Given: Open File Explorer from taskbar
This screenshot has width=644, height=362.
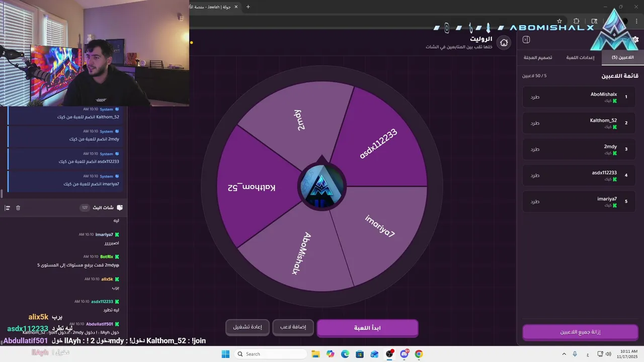Looking at the screenshot, I should [315, 354].
